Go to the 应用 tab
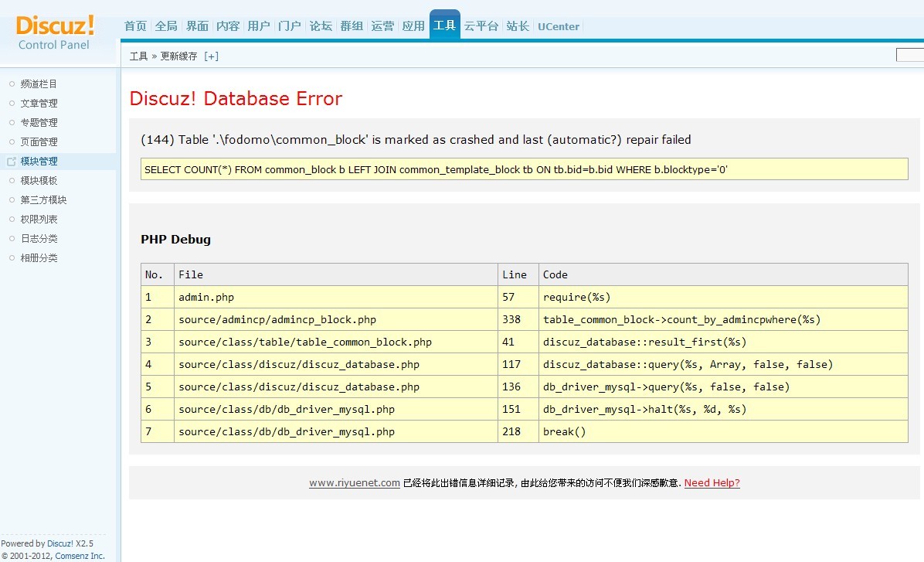The image size is (924, 562). click(x=413, y=26)
